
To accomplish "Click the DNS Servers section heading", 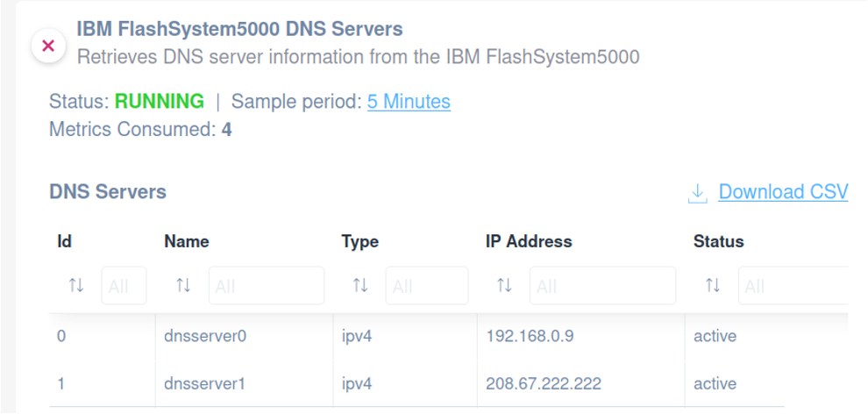I will click(x=108, y=192).
